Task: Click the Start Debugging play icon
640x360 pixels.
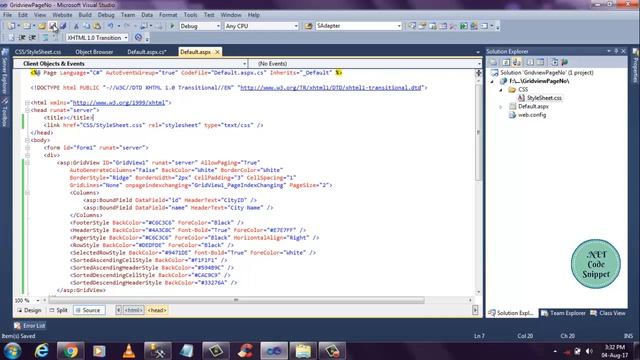Action: point(172,26)
